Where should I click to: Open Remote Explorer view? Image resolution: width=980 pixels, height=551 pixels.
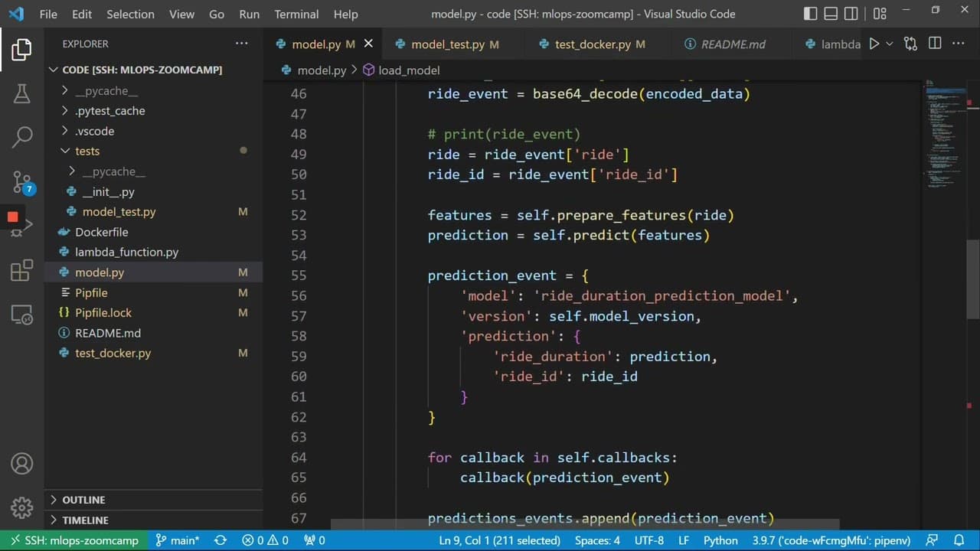point(21,314)
